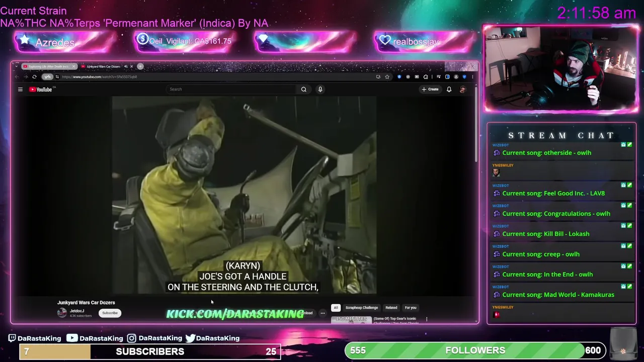Screen dimensions: 644x362
Task: Go to the YouTube home logo
Action: point(41,89)
